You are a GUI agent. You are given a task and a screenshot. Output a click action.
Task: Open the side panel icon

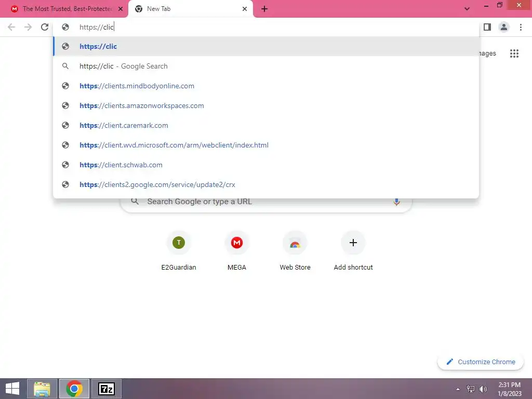pyautogui.click(x=487, y=27)
